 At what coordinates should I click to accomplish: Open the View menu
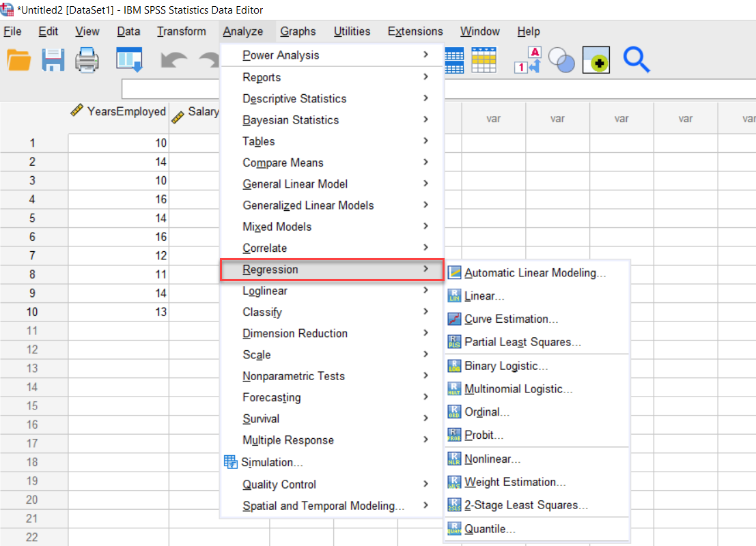coord(87,31)
